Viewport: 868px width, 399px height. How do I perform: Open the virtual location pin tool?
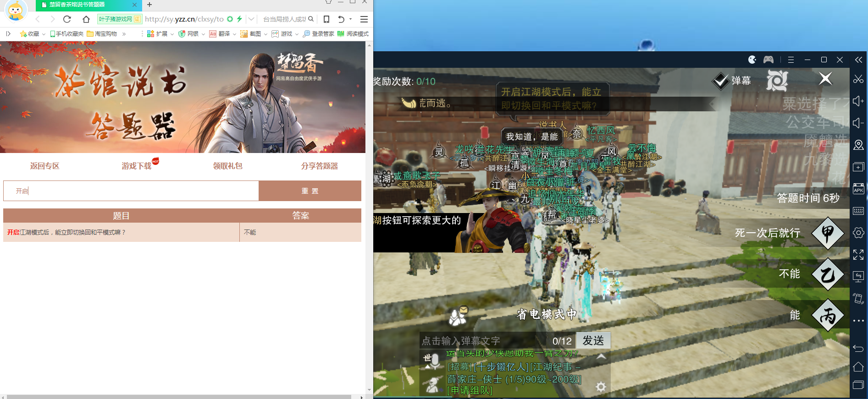click(858, 145)
